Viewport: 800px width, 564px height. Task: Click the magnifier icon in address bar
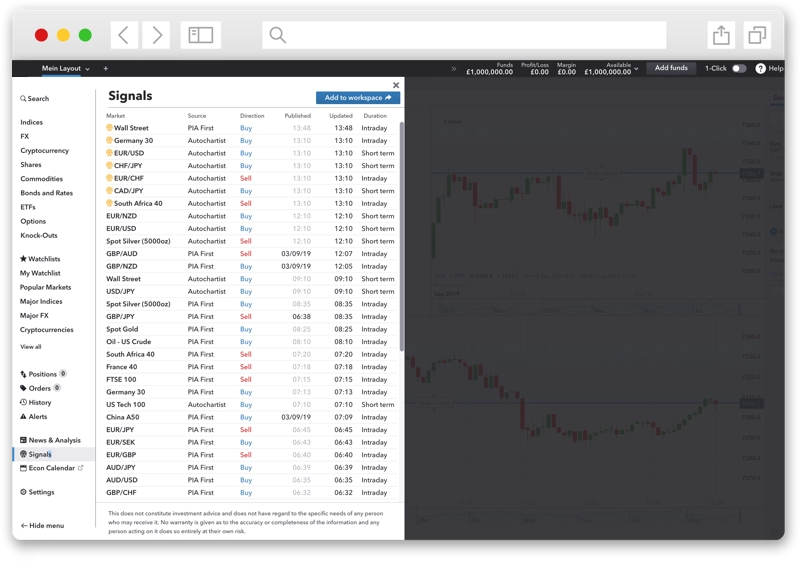278,35
